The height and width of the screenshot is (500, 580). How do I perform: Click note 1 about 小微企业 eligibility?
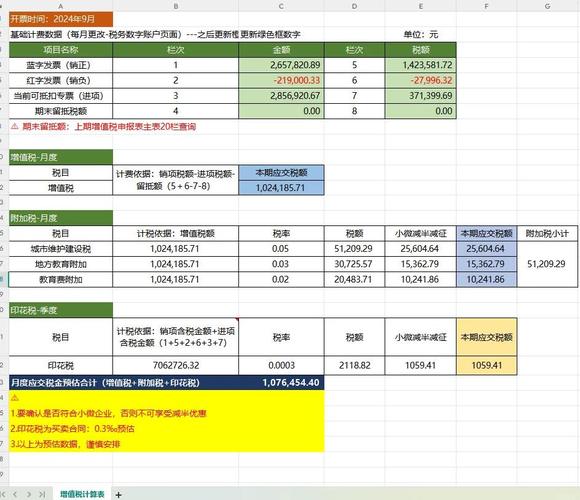point(108,413)
